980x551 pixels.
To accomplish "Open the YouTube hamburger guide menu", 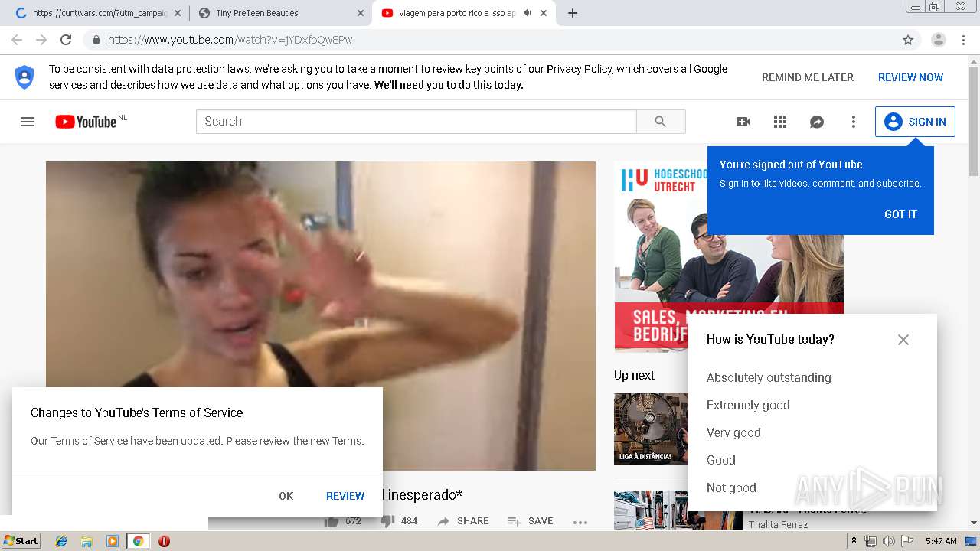I will click(x=28, y=122).
